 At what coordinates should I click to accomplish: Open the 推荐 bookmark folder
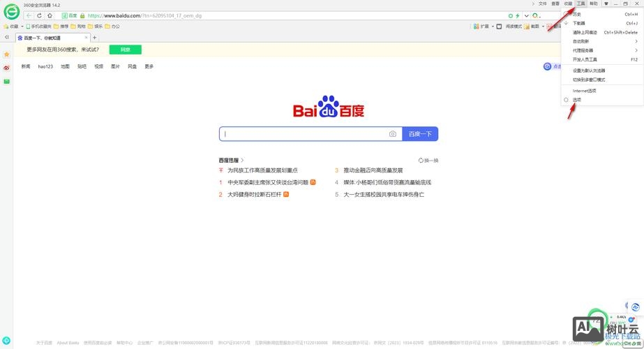(x=61, y=27)
